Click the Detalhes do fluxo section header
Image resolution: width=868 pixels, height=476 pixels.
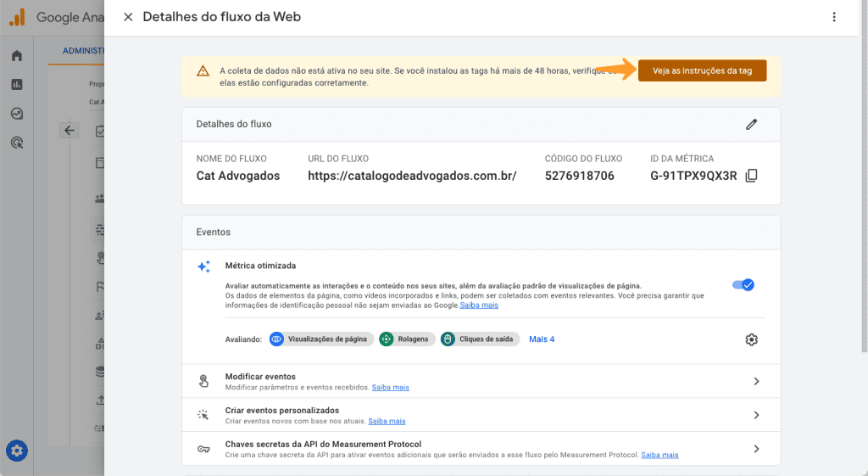click(481, 124)
